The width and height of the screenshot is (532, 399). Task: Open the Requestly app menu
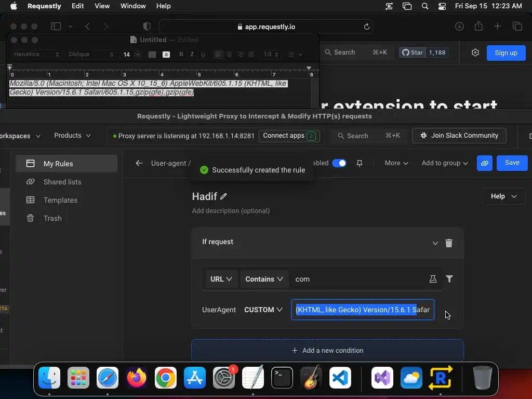(44, 6)
